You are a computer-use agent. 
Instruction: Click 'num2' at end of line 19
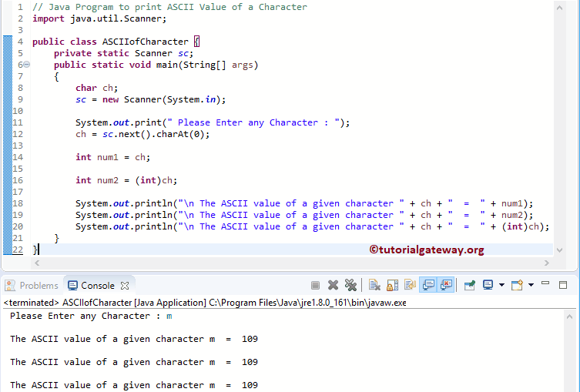click(x=512, y=215)
